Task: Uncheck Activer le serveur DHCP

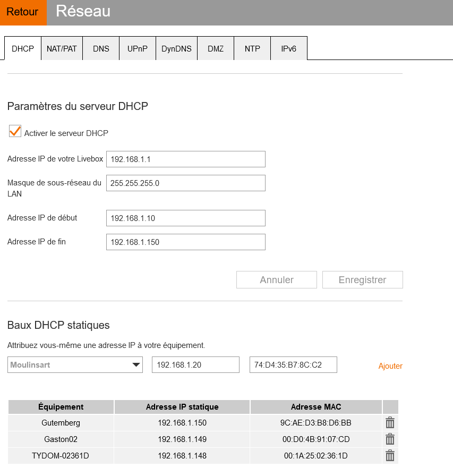Action: (x=15, y=132)
